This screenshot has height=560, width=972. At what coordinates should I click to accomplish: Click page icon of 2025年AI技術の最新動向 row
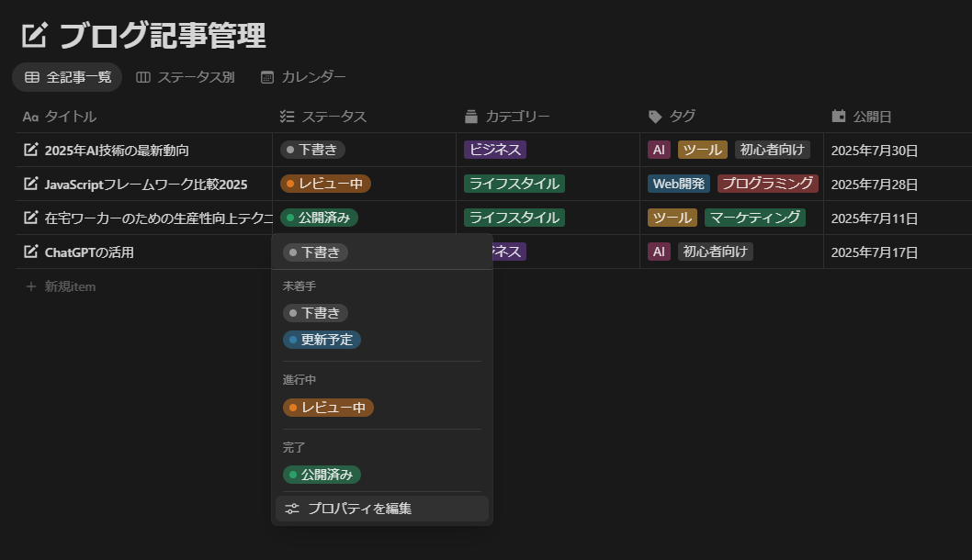[x=31, y=150]
